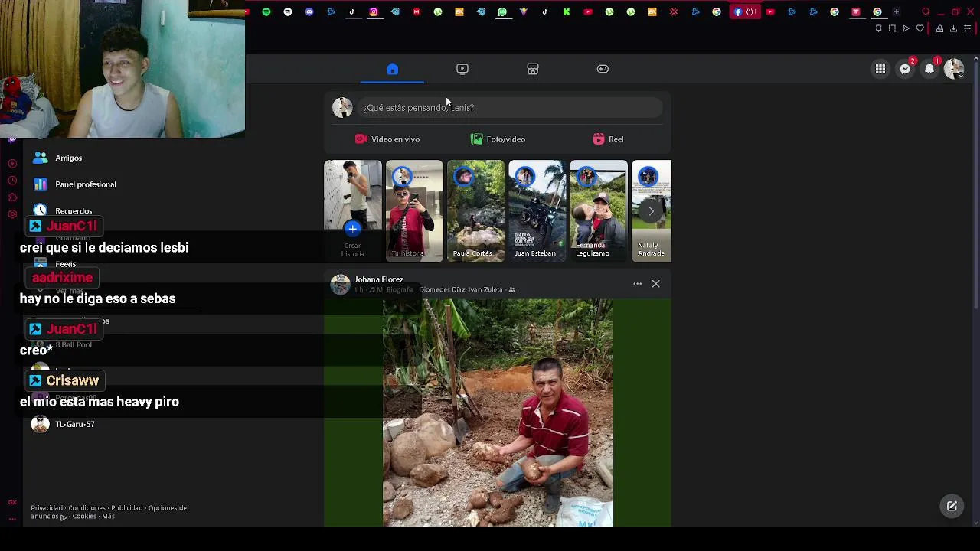Switch to the Instagram browser tab
Image resolution: width=980 pixels, height=551 pixels.
(374, 11)
